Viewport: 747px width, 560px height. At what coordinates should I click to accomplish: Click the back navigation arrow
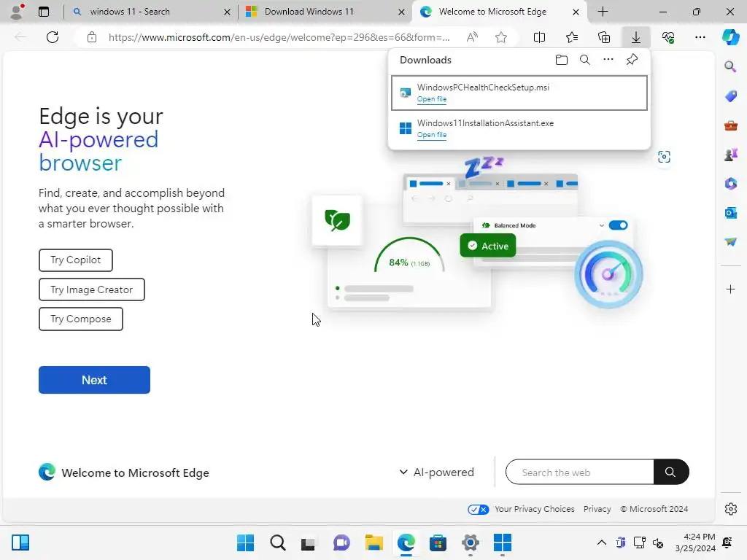pos(20,37)
